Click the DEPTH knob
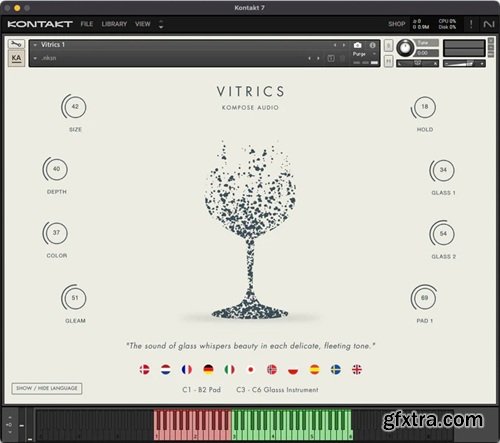 tap(56, 169)
